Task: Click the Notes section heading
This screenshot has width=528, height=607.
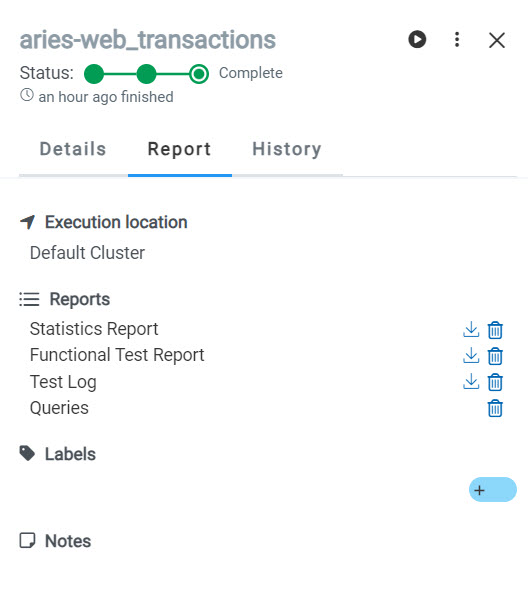Action: 68,541
